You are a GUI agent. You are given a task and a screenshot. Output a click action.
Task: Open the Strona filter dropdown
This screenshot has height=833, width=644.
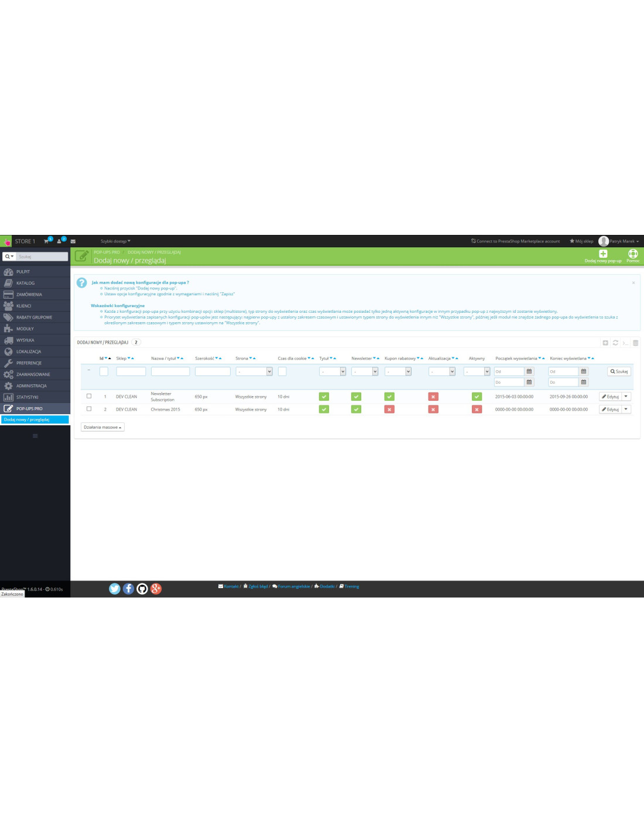[x=254, y=371]
